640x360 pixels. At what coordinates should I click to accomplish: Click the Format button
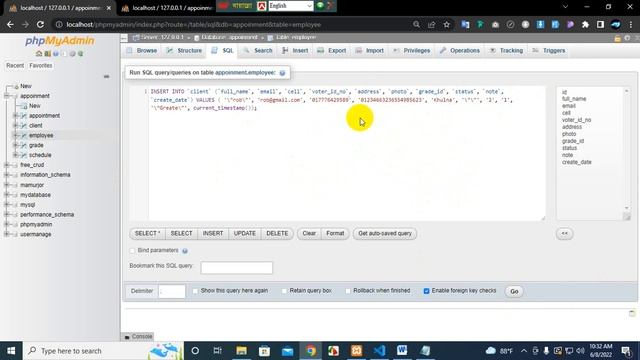coord(335,233)
